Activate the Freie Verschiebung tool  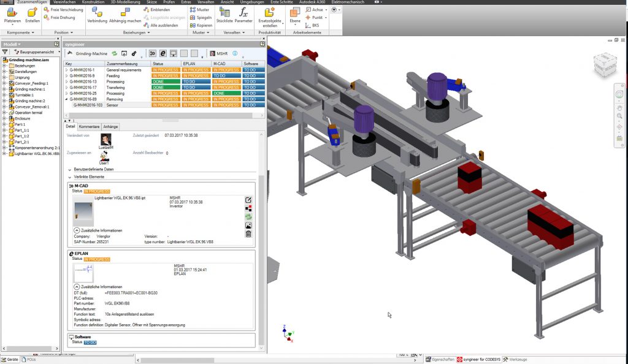66,9
